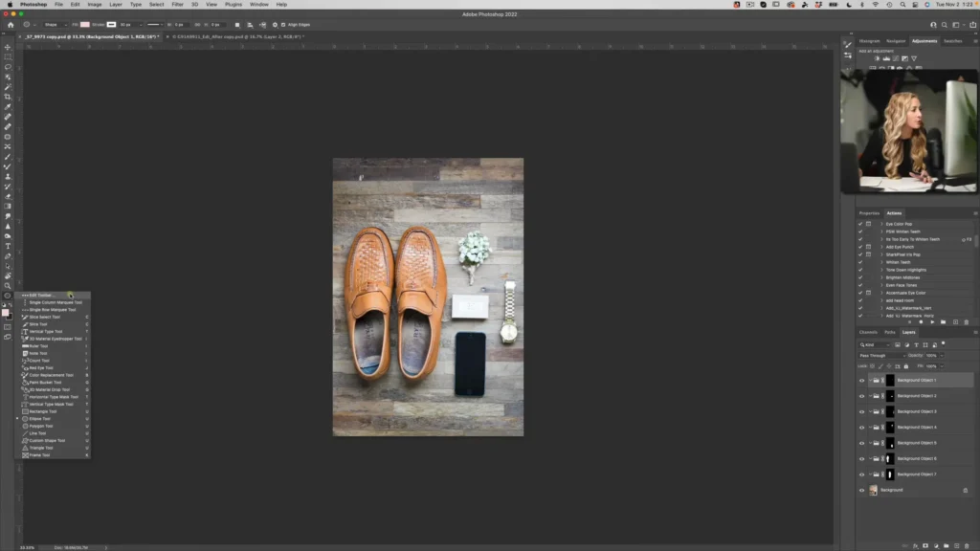
Task: Play the selected action in Actions panel
Action: [x=932, y=322]
